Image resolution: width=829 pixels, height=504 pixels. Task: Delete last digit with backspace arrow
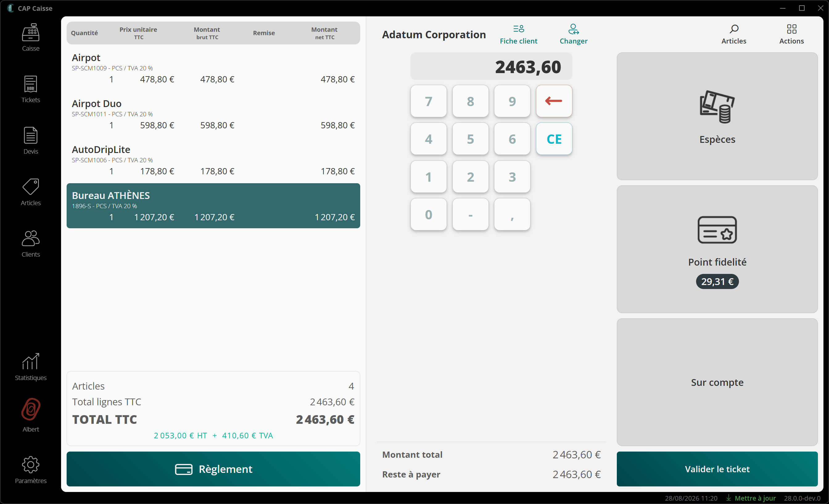554,101
